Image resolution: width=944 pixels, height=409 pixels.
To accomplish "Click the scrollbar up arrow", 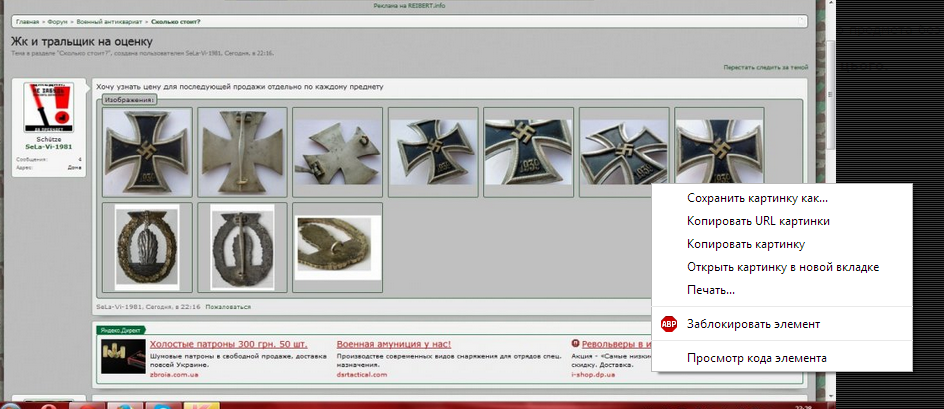I will pyautogui.click(x=831, y=4).
